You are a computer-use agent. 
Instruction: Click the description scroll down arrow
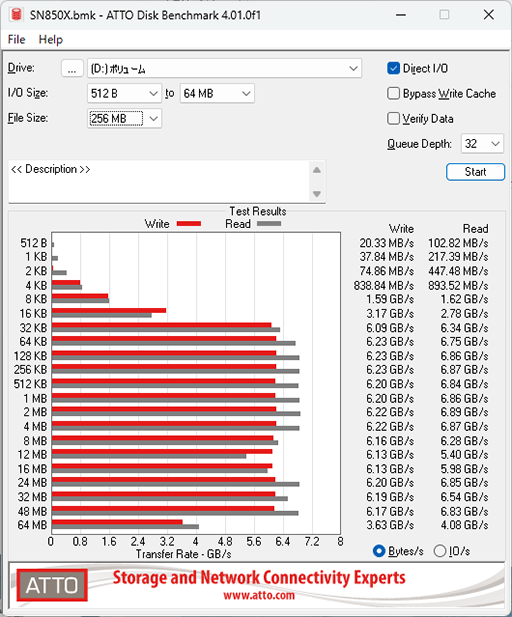317,194
